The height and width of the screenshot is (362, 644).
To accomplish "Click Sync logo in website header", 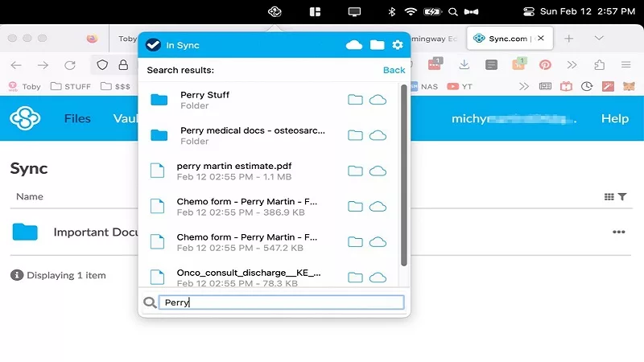I will 25,118.
